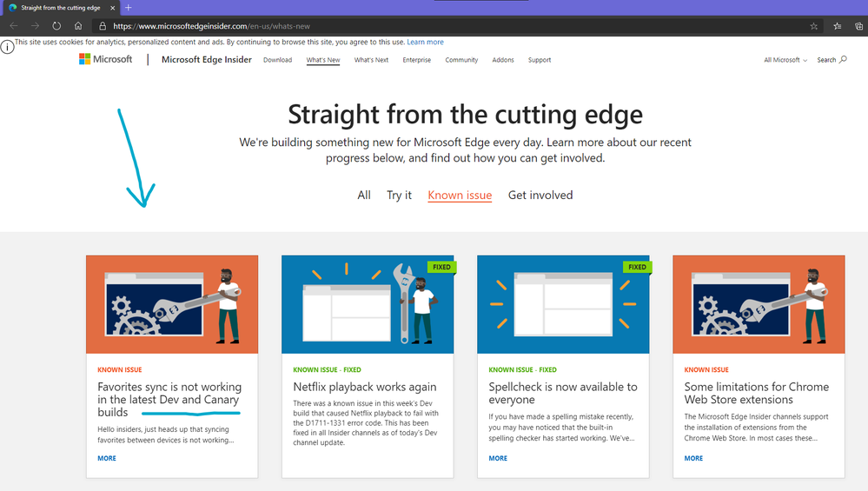Open Addons nav item
868x491 pixels.
click(x=503, y=60)
